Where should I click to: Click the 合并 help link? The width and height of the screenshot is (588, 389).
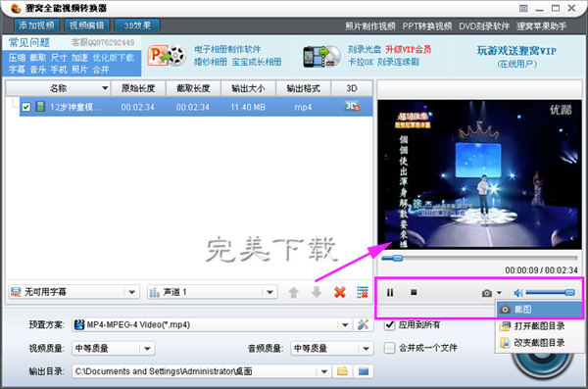tap(101, 70)
